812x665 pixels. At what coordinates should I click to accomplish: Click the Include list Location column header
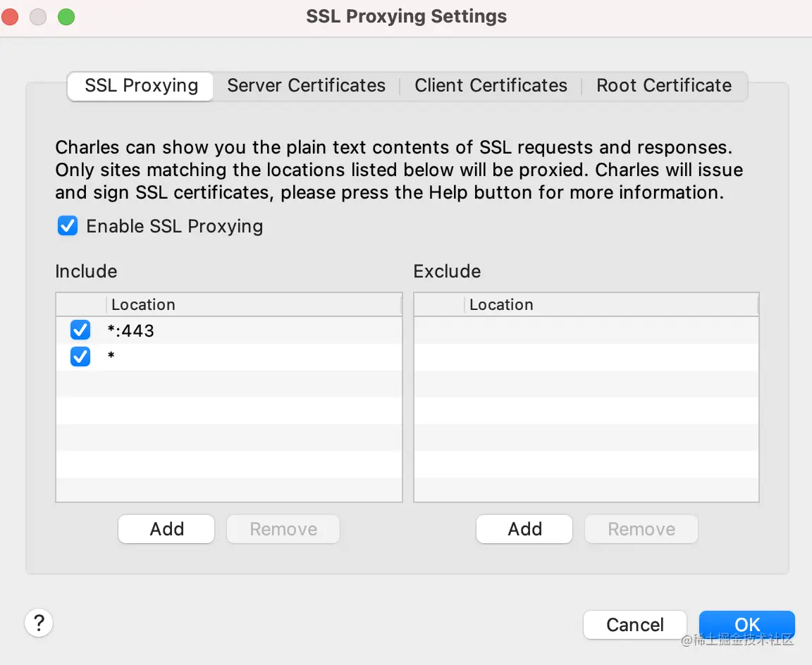click(143, 305)
